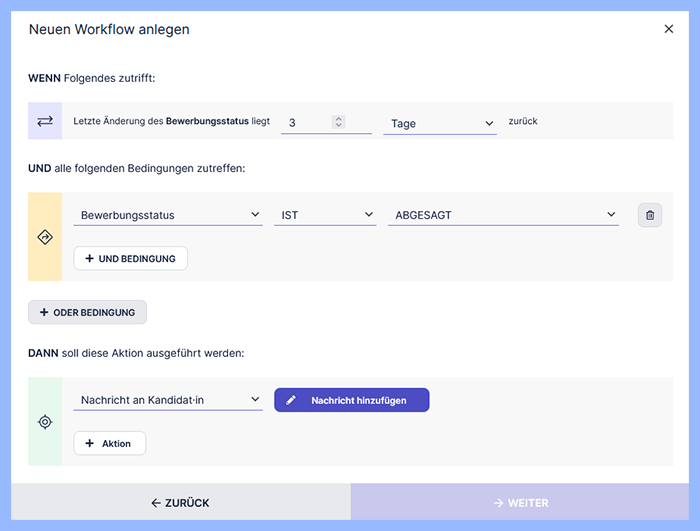The height and width of the screenshot is (531, 700).
Task: Open the Bewerbungsstatus field dropdown
Action: click(x=168, y=215)
